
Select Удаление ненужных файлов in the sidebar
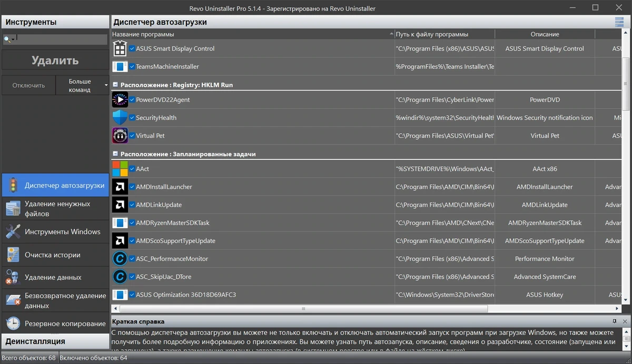pyautogui.click(x=55, y=209)
